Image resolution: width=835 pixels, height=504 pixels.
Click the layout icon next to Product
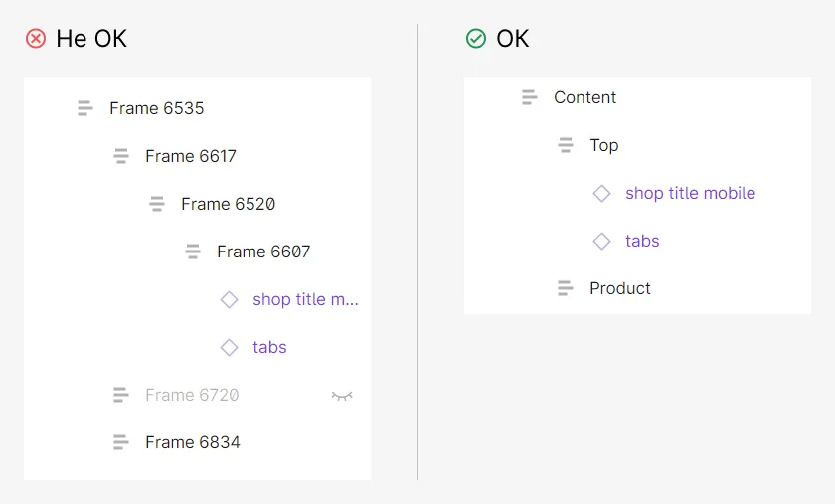pyautogui.click(x=565, y=288)
